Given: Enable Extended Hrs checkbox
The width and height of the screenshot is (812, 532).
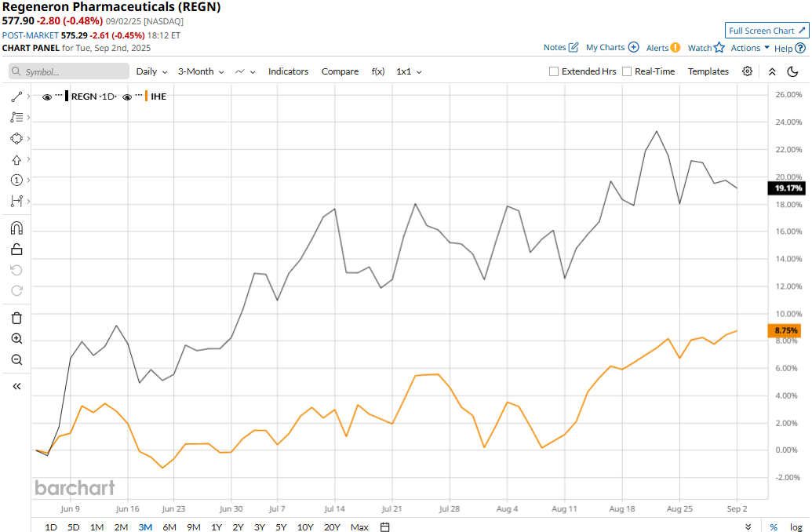Looking at the screenshot, I should [x=554, y=71].
